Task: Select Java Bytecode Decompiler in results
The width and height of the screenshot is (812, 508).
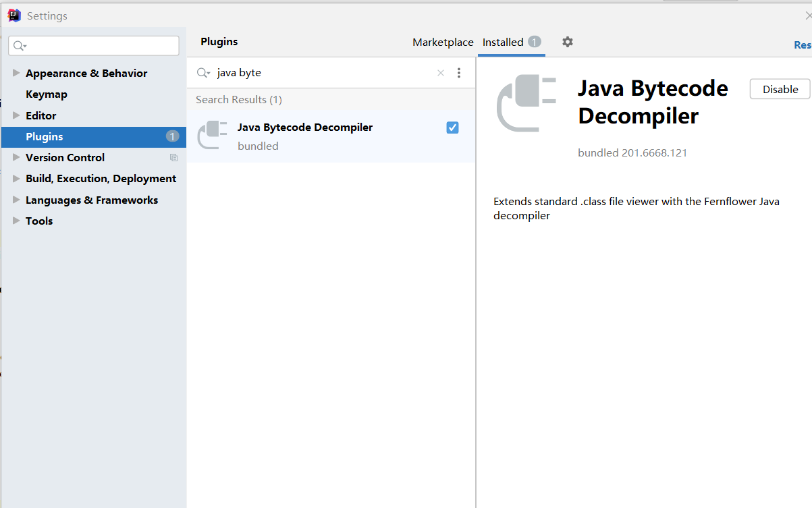Action: (x=331, y=136)
